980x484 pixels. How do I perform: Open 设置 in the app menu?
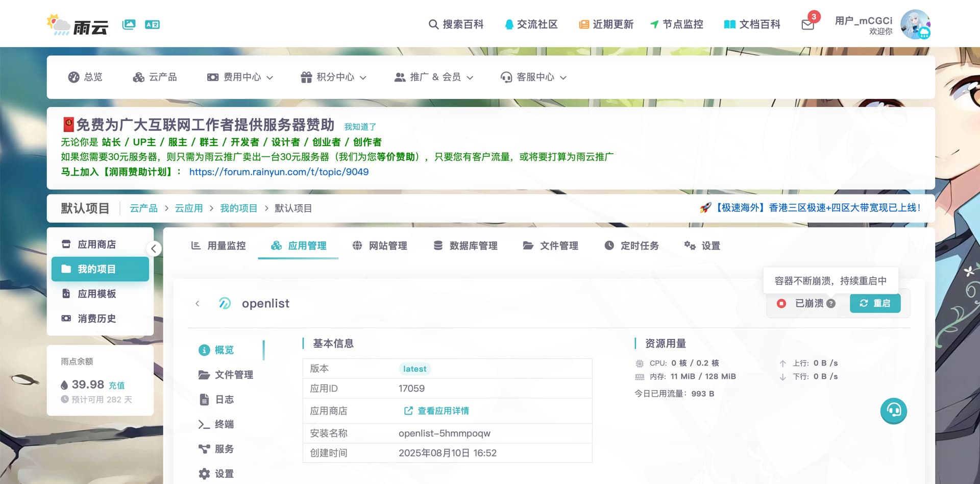tap(216, 474)
